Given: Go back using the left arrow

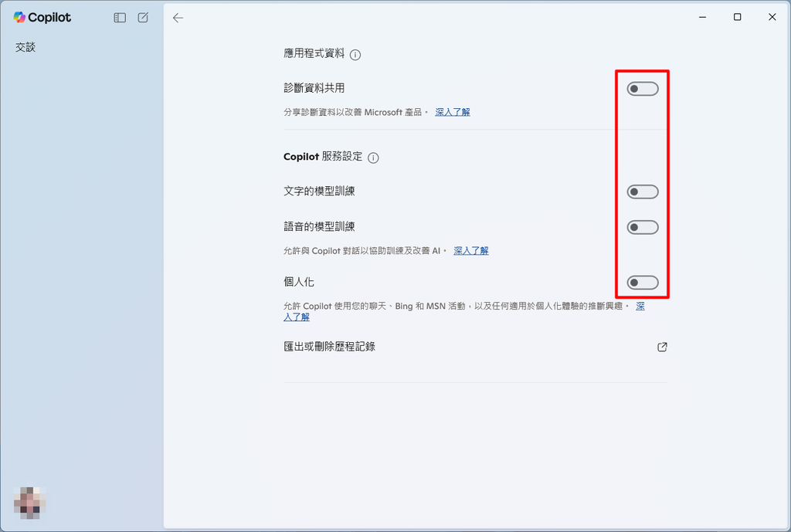Looking at the screenshot, I should [178, 19].
